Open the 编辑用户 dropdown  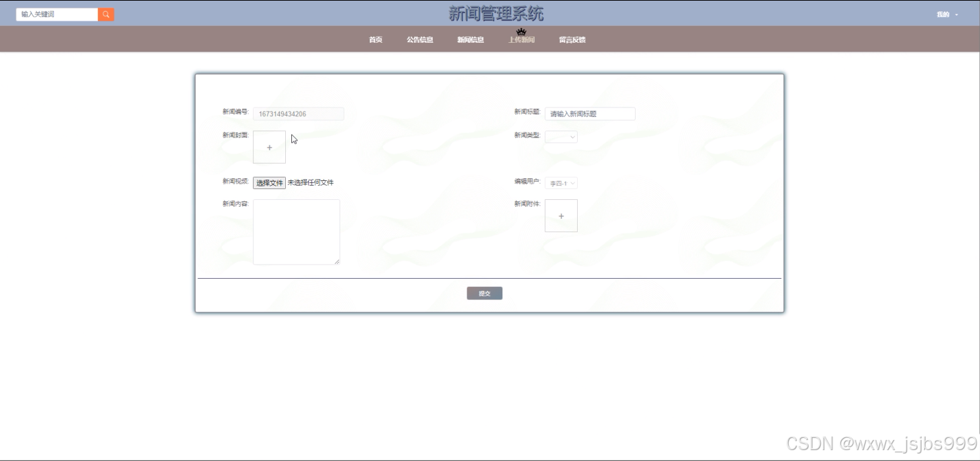(561, 184)
